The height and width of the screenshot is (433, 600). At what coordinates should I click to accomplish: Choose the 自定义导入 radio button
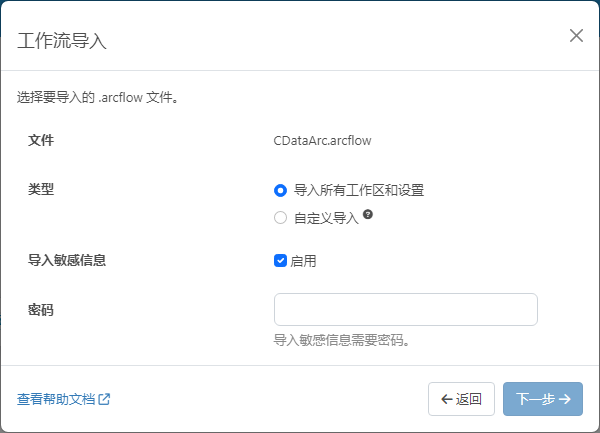[x=280, y=217]
